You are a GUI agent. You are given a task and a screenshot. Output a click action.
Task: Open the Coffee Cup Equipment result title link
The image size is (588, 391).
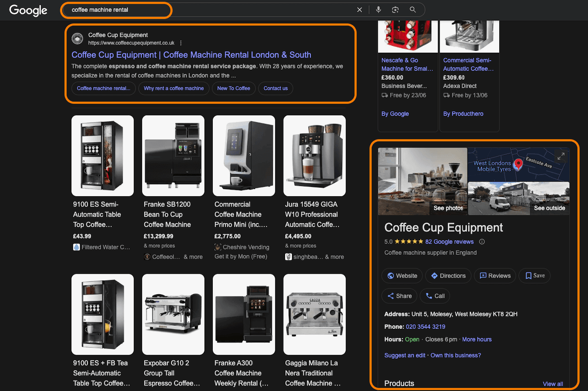pos(191,55)
